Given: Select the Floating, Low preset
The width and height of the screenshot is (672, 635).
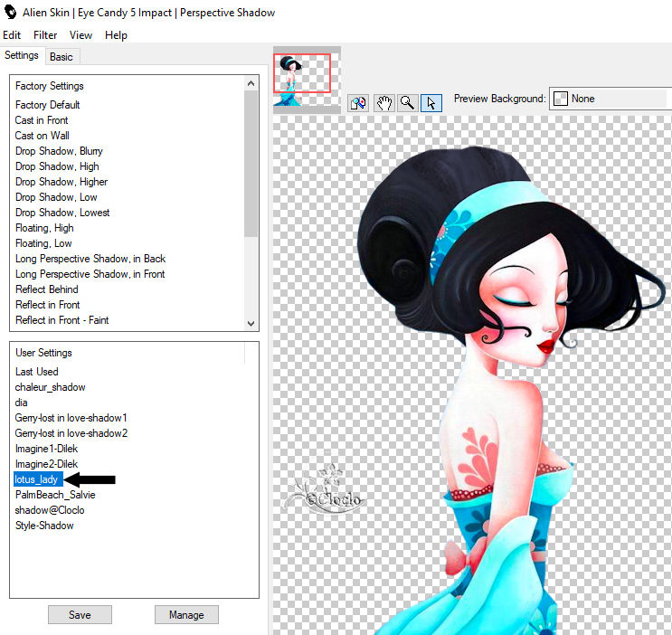Looking at the screenshot, I should coord(43,243).
